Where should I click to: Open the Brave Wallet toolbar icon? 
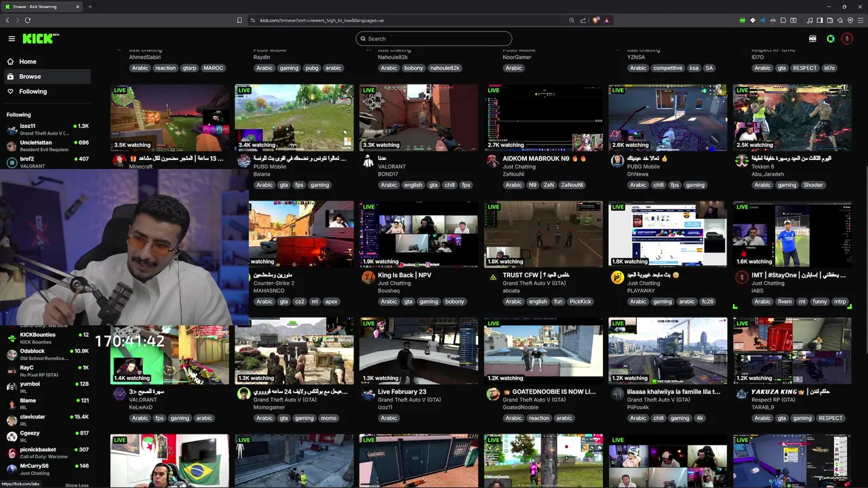point(830,20)
